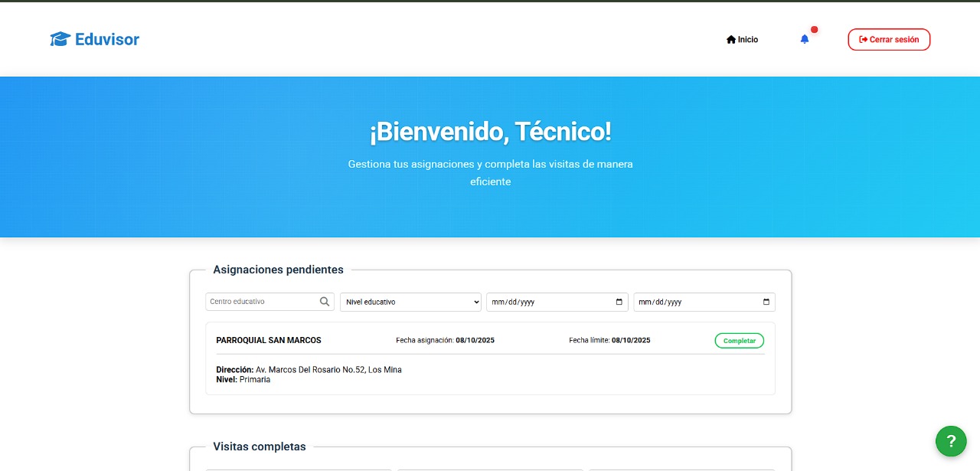Click the Asignaciones pendientes section heading
This screenshot has height=471, width=980.
(277, 270)
